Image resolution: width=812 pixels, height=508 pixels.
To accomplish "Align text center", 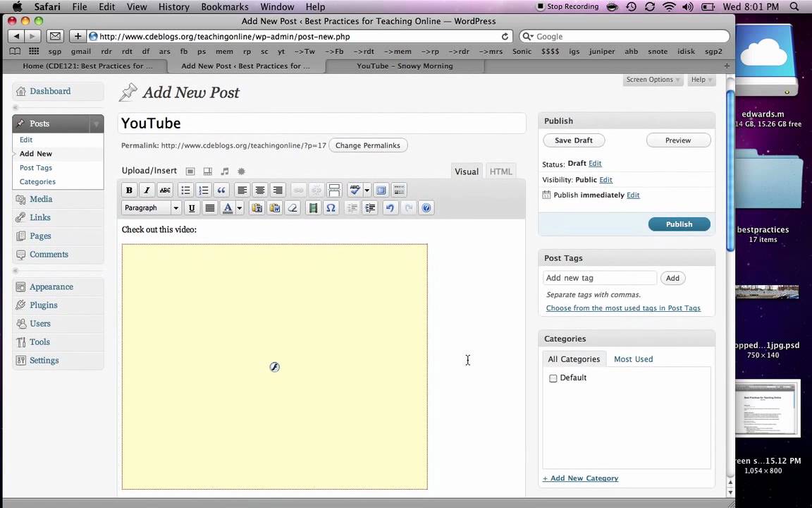I will [x=260, y=190].
